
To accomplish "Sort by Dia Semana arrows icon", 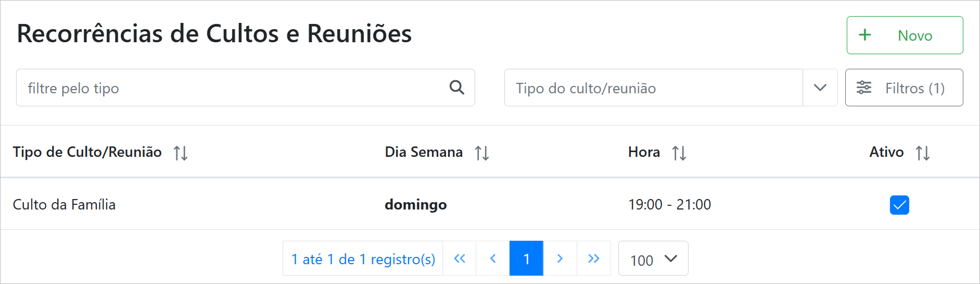I will tap(482, 153).
